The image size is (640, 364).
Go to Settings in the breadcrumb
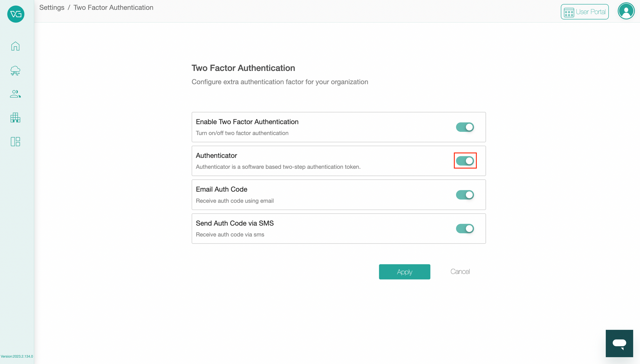point(52,8)
